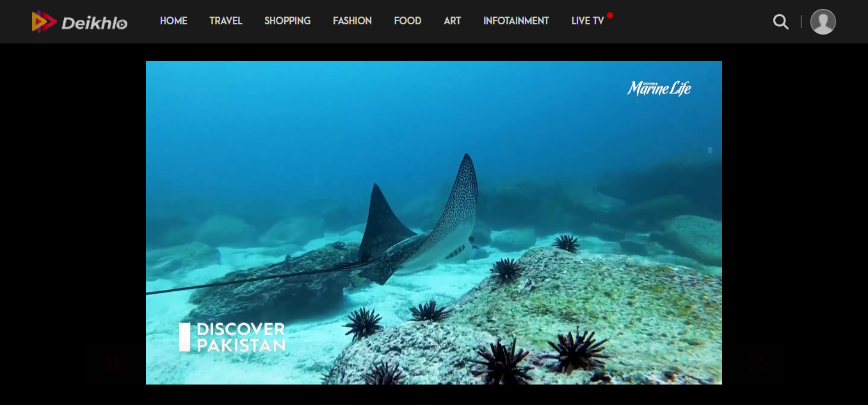Open the SHOPPING menu item
The height and width of the screenshot is (405, 868).
[287, 21]
